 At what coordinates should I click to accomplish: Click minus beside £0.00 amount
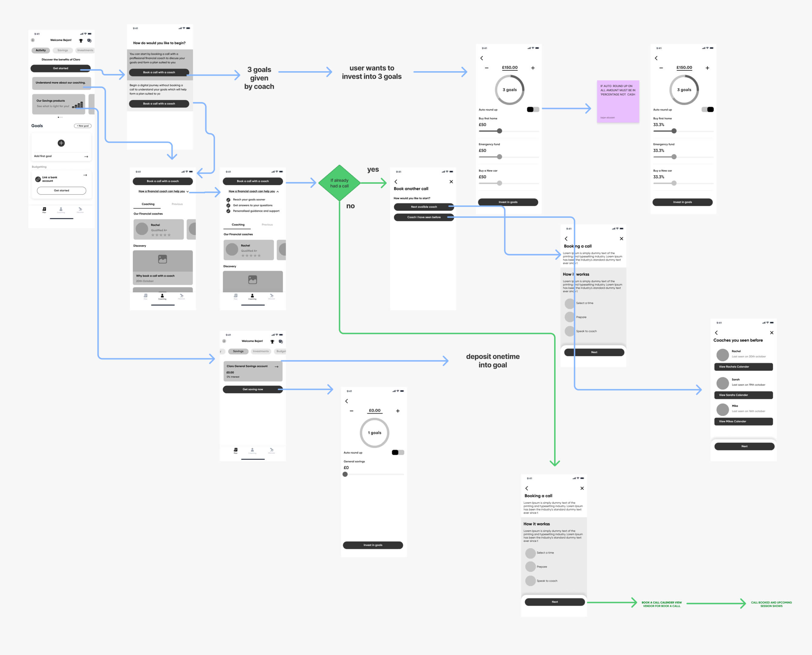pyautogui.click(x=351, y=411)
